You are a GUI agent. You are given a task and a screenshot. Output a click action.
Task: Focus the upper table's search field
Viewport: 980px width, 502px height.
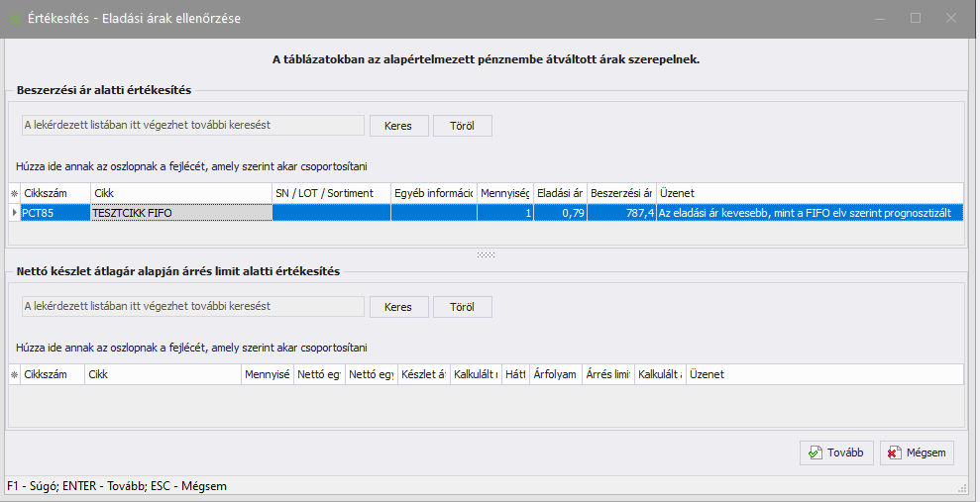[193, 126]
